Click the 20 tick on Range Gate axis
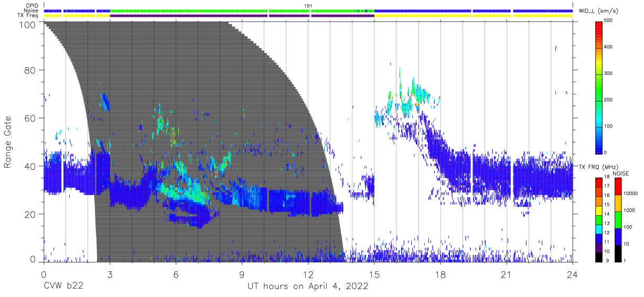This screenshot has height=297, width=644. click(29, 214)
